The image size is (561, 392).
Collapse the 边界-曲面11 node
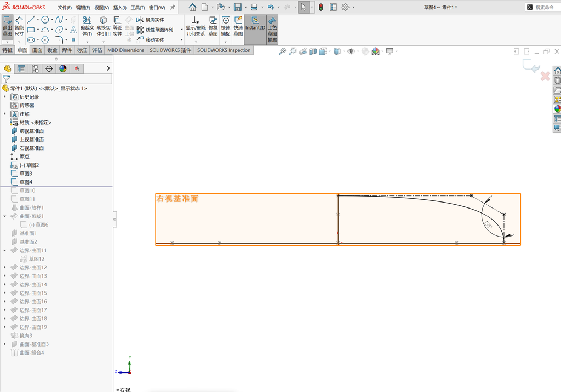tap(4, 250)
